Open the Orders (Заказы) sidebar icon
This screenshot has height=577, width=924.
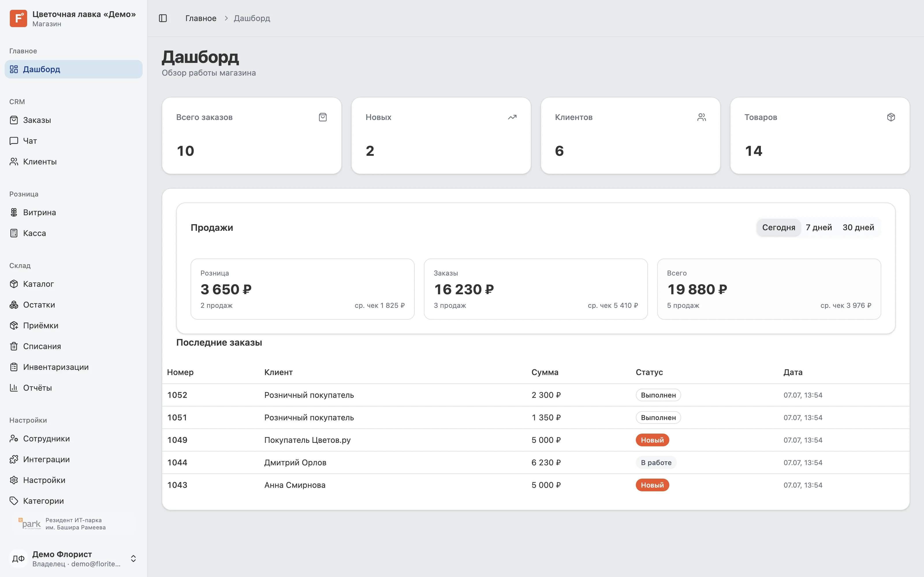click(x=14, y=120)
